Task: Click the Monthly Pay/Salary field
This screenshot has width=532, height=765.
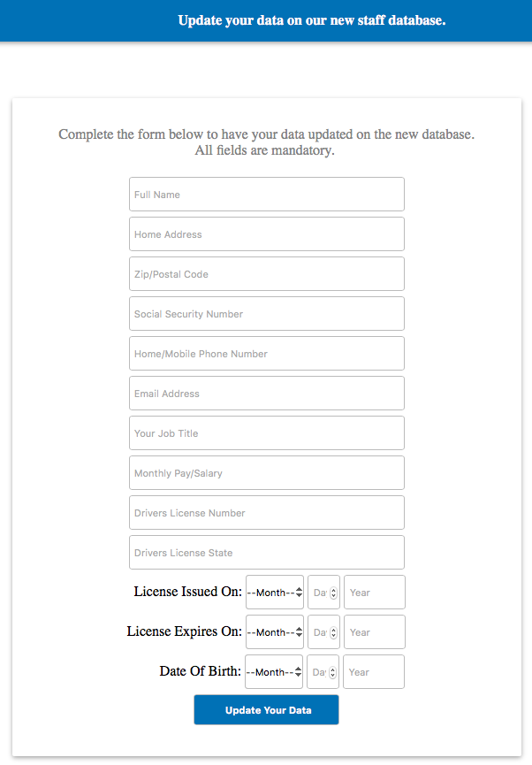Action: pos(266,473)
